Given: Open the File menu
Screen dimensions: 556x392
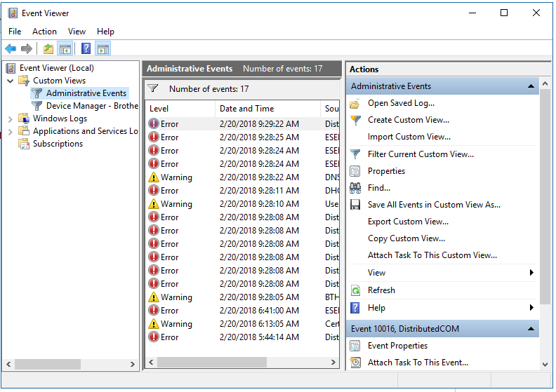Looking at the screenshot, I should pos(15,32).
